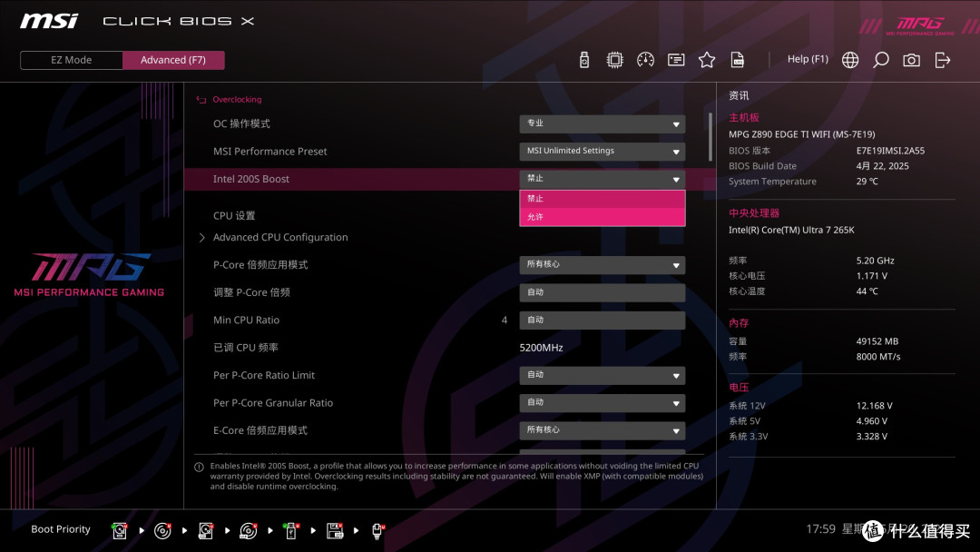Viewport: 980px width, 552px height.
Task: Collapse Intel 200S Boost dropdown
Action: click(602, 179)
